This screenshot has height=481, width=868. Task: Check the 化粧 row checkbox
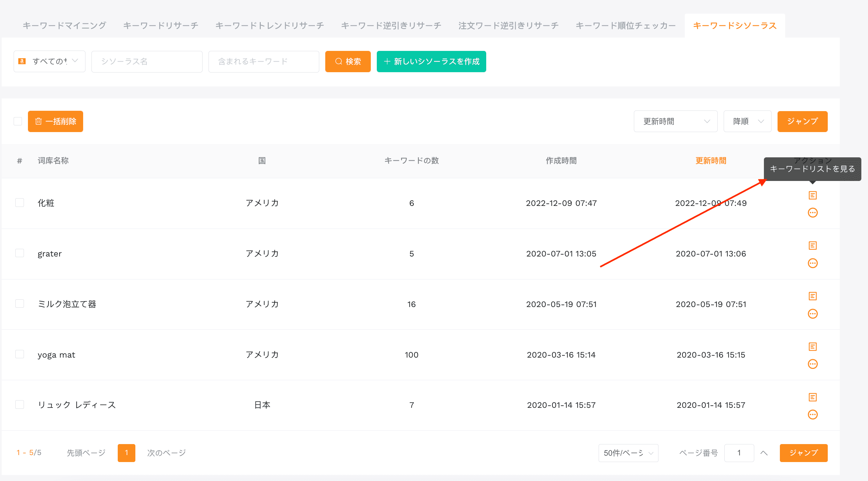click(20, 203)
